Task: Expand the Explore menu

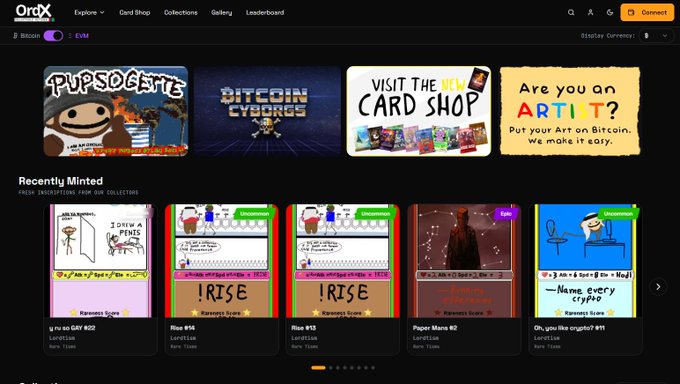Action: 89,13
